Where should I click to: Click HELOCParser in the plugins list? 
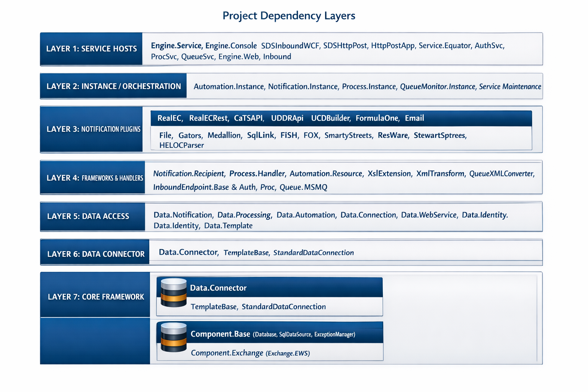181,145
